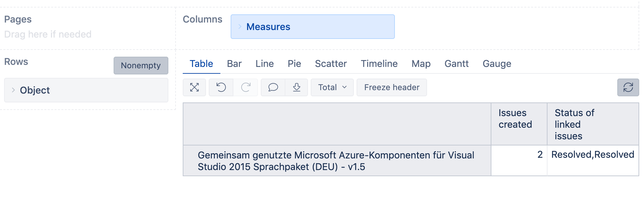Expand the Object row dimension
Viewport: 644px width, 224px height.
(x=13, y=90)
